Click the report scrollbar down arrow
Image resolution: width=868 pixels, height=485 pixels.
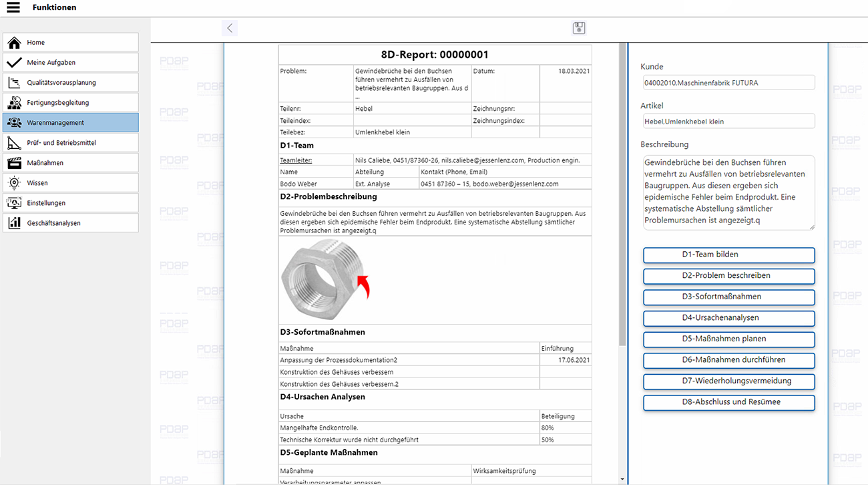click(622, 479)
